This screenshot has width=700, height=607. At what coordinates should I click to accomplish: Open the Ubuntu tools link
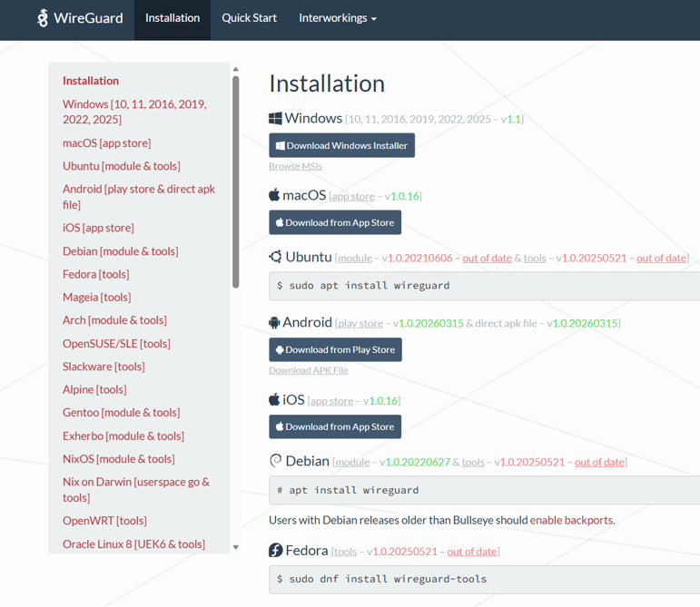pos(535,259)
